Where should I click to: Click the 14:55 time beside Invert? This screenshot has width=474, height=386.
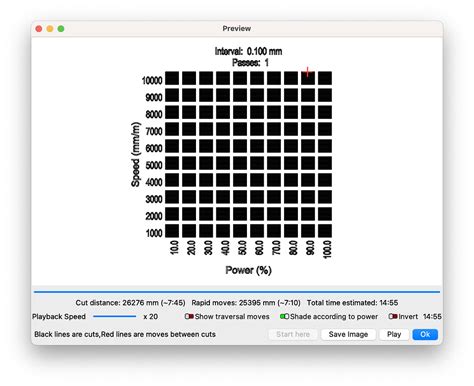[x=432, y=316]
